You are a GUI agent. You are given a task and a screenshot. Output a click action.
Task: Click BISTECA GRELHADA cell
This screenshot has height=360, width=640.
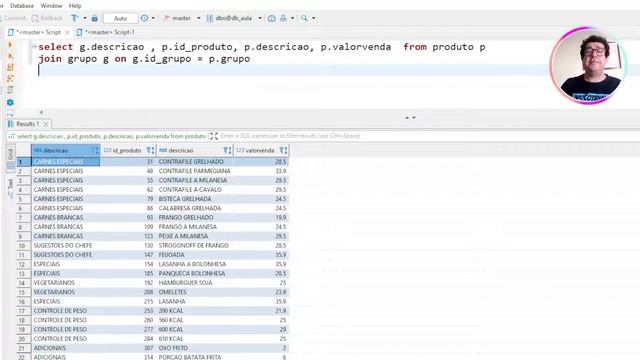click(x=194, y=199)
